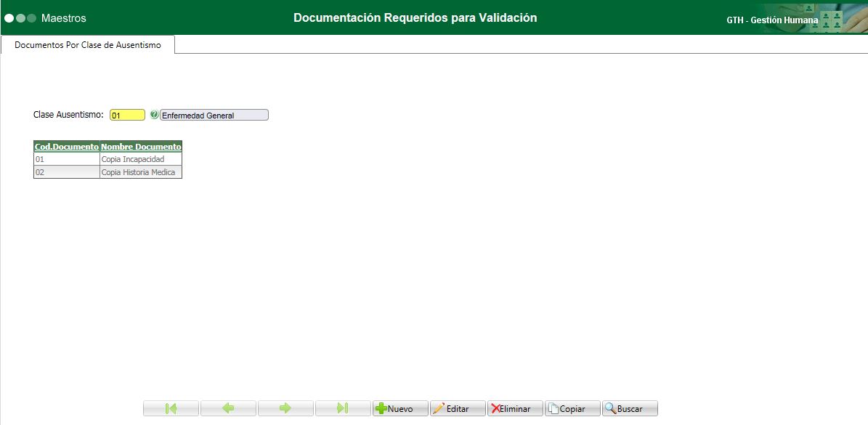Click the magnifier icon on Buscar
The image size is (868, 425).
pyautogui.click(x=610, y=408)
